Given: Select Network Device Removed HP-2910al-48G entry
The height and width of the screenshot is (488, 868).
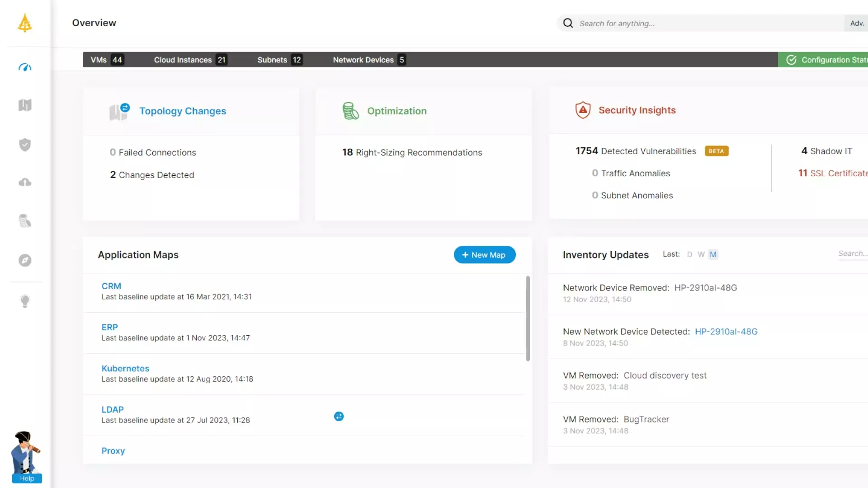Looking at the screenshot, I should (708, 293).
